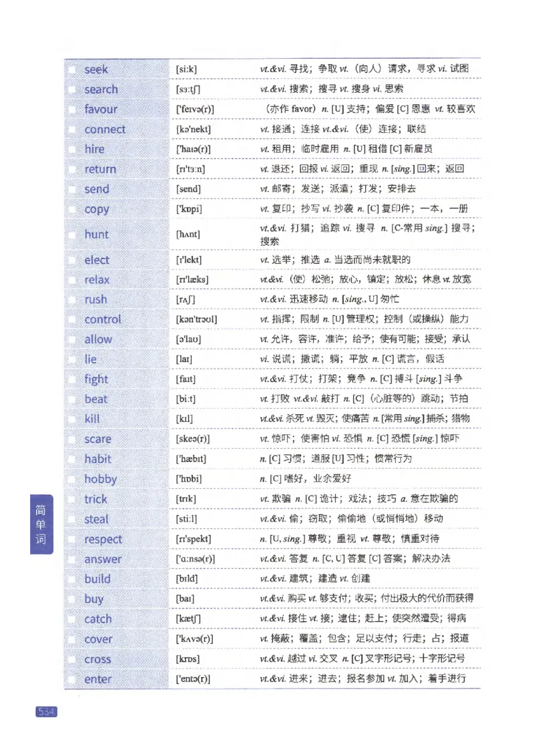The height and width of the screenshot is (756, 534).
Task: Check the box next to 'seek'
Action: [72, 69]
